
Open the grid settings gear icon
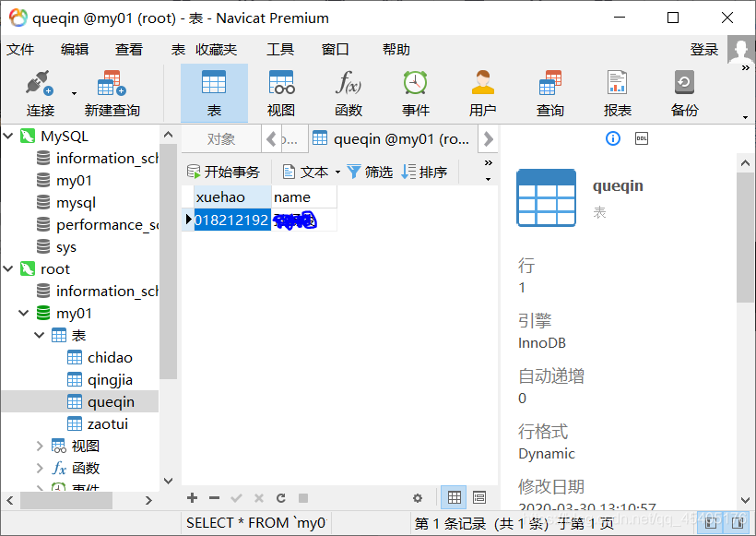[418, 498]
